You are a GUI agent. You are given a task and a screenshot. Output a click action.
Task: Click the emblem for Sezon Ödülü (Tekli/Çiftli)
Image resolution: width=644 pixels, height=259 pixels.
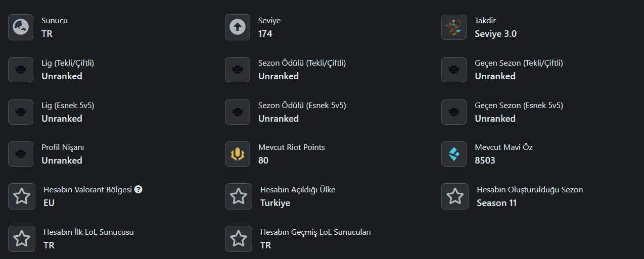pos(238,70)
